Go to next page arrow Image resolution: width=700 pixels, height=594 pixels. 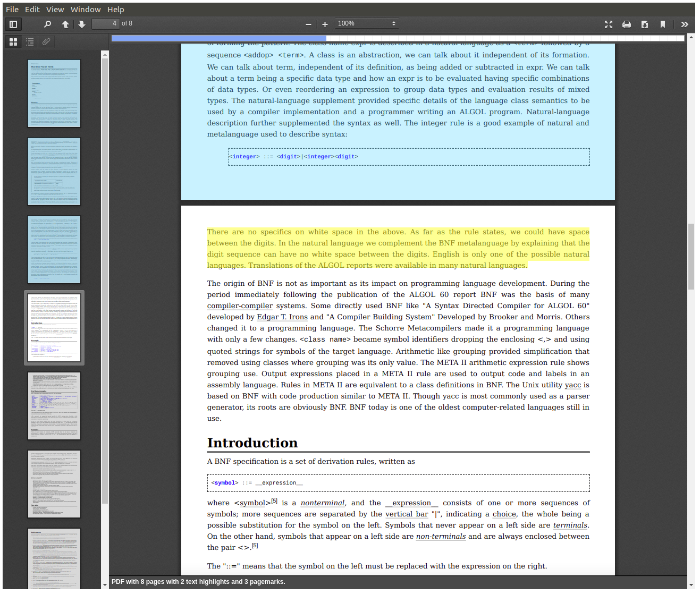[82, 24]
